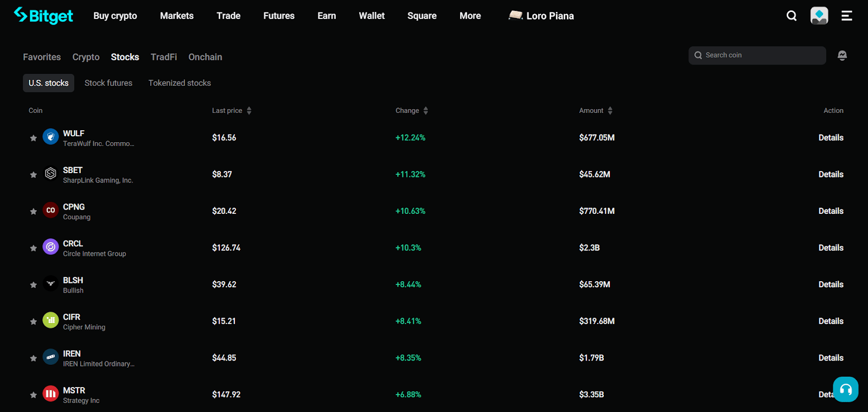Select the Stocks tab
The width and height of the screenshot is (868, 412).
pyautogui.click(x=125, y=57)
